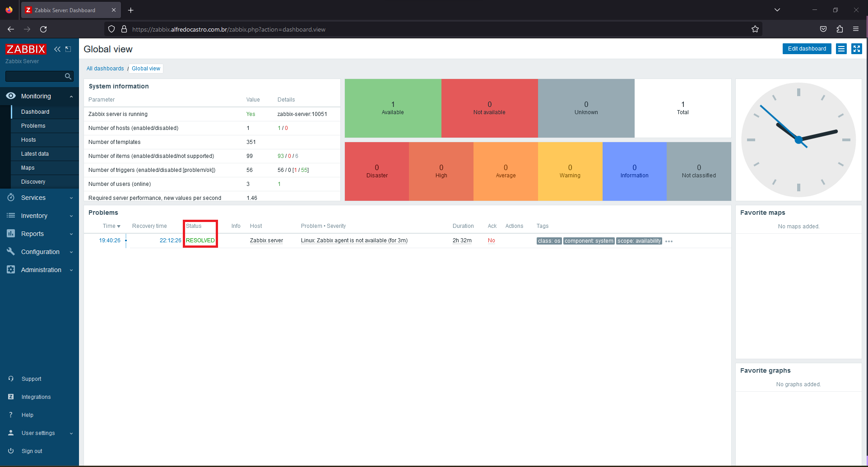Click the 'class: os' tag
This screenshot has width=868, height=467.
pos(549,241)
